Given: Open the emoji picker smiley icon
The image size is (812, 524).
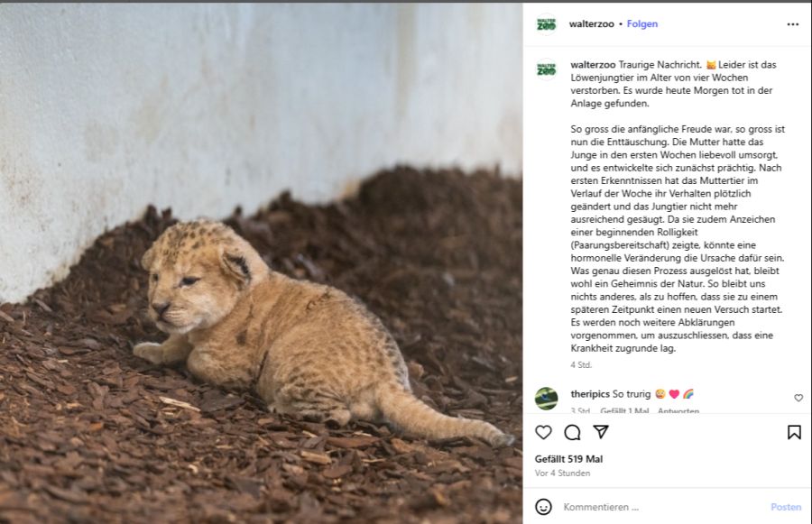Looking at the screenshot, I should (543, 507).
